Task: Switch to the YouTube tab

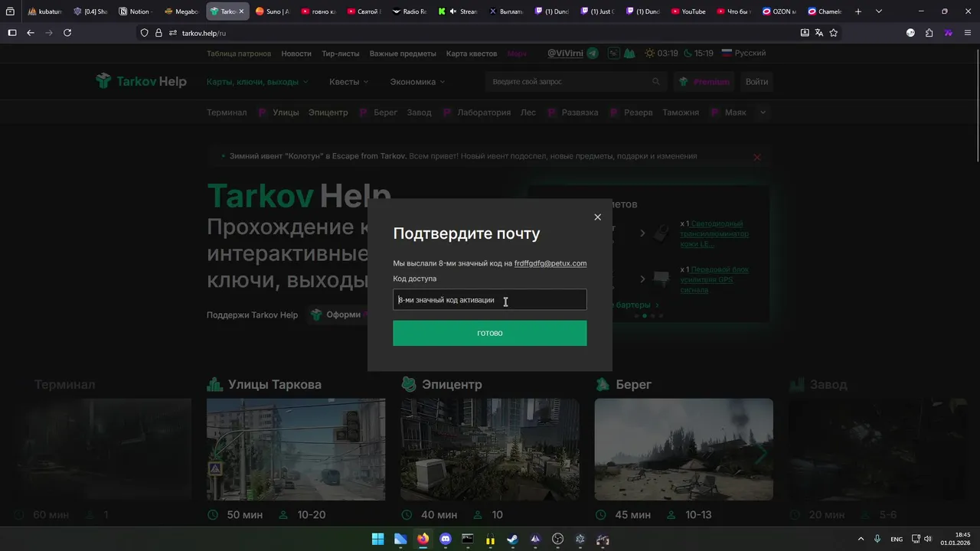Action: click(x=688, y=11)
